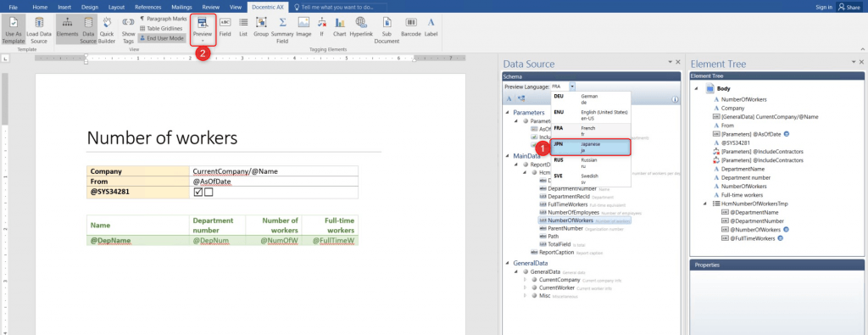Screen dimensions: 868x335
Task: Insert a Barcode tagging element
Action: point(411,26)
